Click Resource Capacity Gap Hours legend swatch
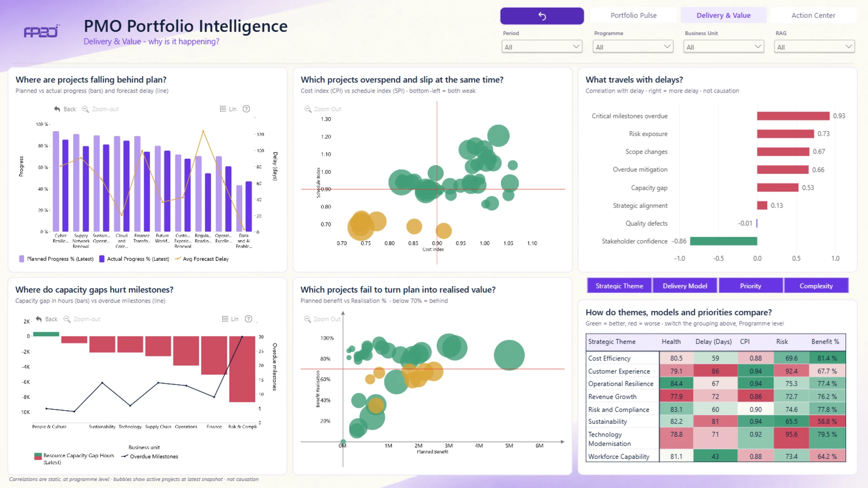Image resolution: width=868 pixels, height=488 pixels. [x=38, y=456]
